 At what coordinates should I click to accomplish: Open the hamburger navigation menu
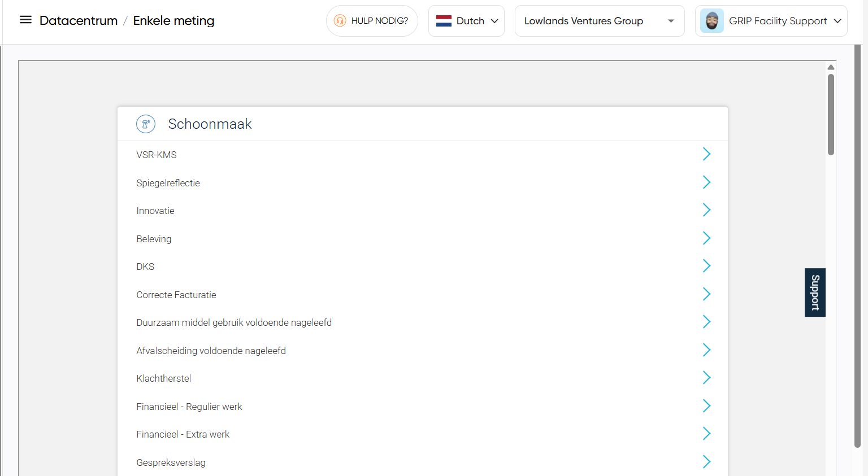point(25,20)
